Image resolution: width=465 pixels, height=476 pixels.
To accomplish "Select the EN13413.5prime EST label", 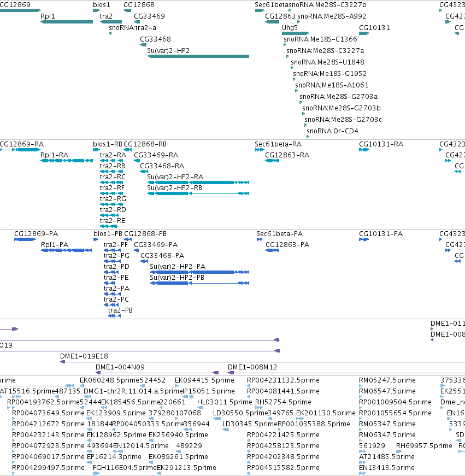I will pos(387,468).
